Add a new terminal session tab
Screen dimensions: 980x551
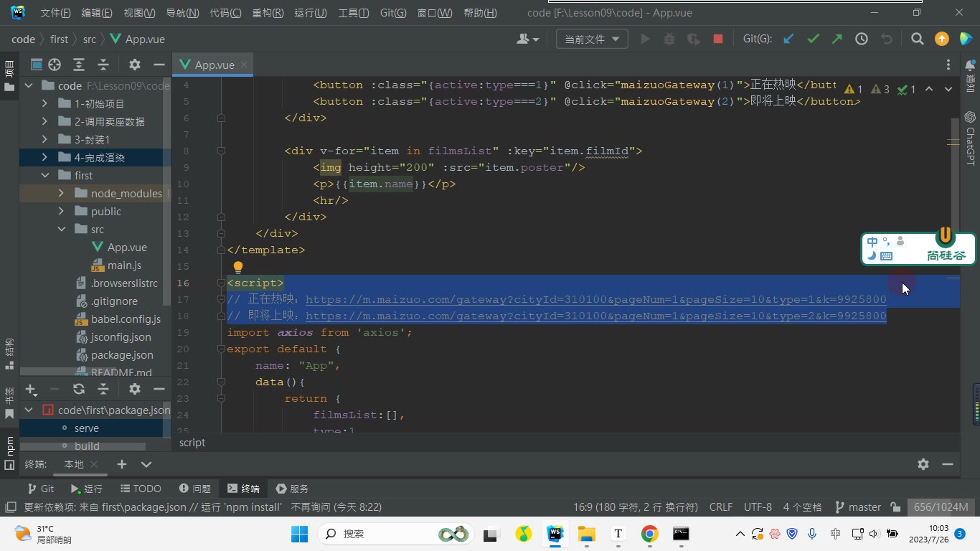click(122, 464)
